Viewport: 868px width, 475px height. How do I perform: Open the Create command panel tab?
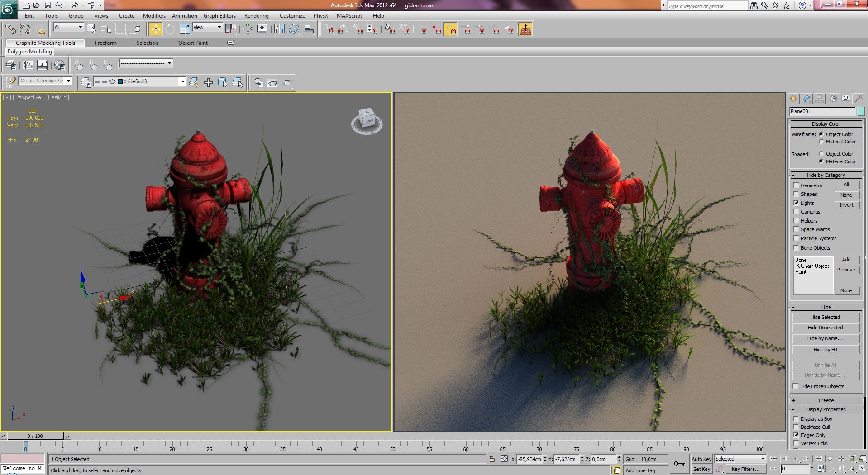[793, 99]
